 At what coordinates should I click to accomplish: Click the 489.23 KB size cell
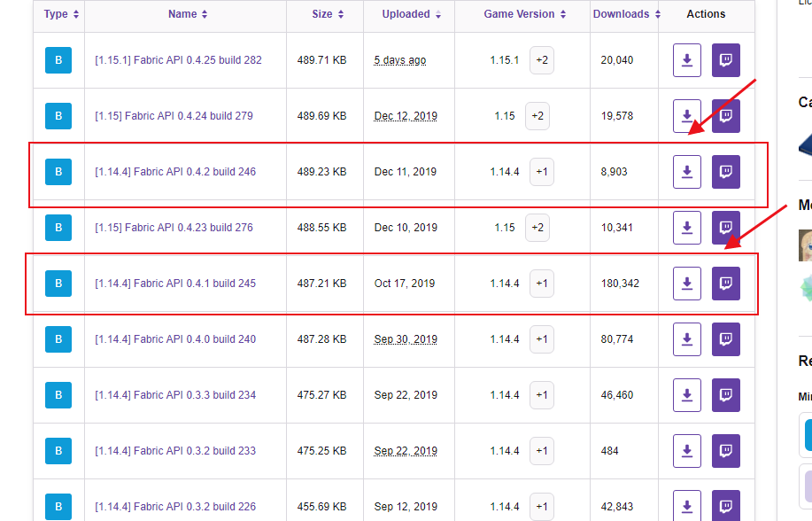click(x=321, y=172)
